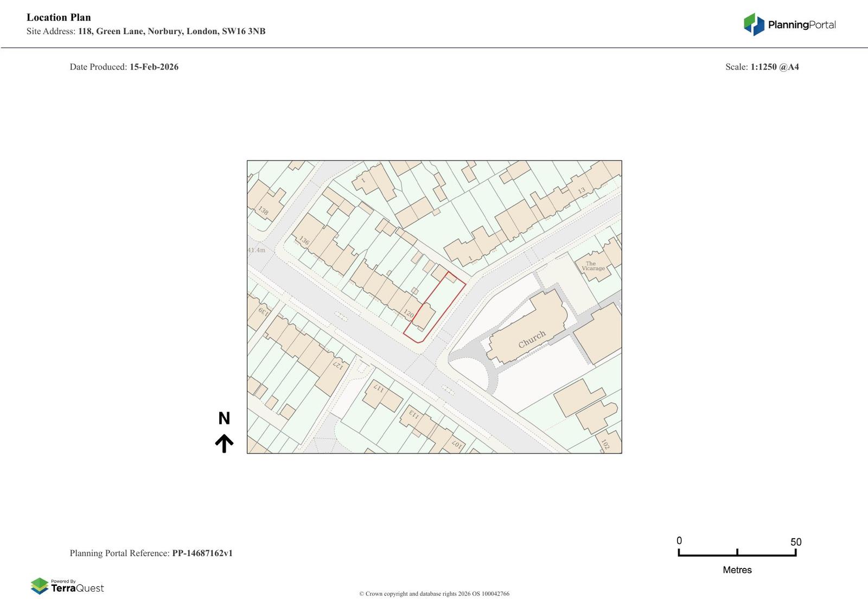Click the Church building on the map
Viewport: 868px width, 614px height.
[x=531, y=339]
